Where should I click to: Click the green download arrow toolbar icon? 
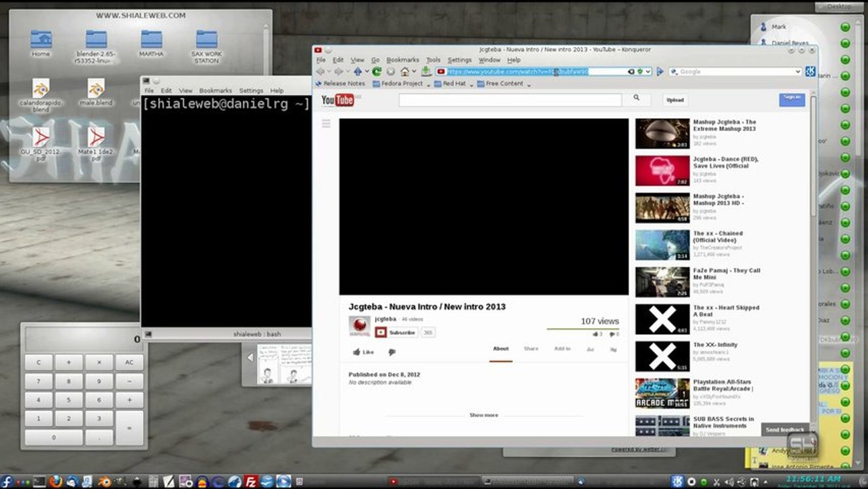[426, 71]
